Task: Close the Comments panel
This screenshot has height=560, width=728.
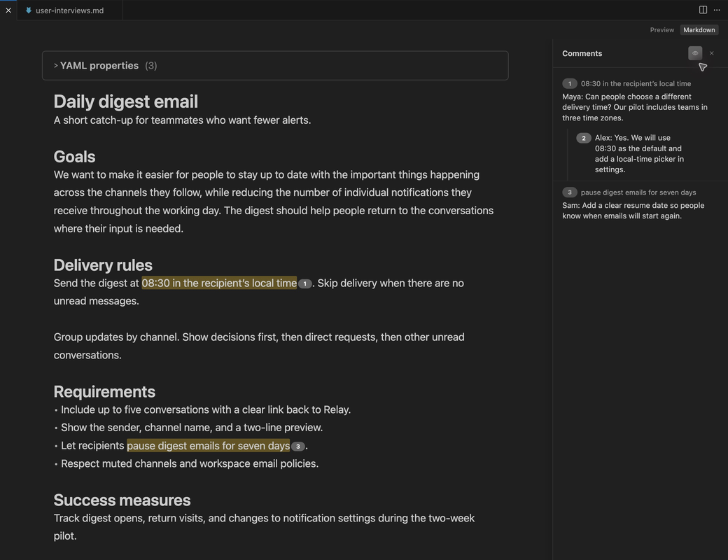Action: coord(711,53)
